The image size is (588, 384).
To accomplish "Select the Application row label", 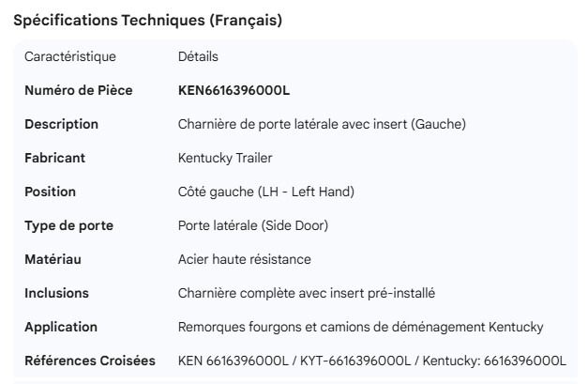I will (x=61, y=327).
